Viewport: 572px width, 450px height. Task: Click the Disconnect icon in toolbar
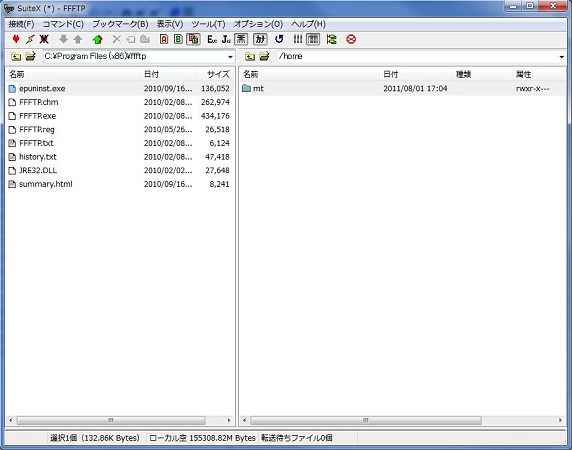click(x=44, y=39)
